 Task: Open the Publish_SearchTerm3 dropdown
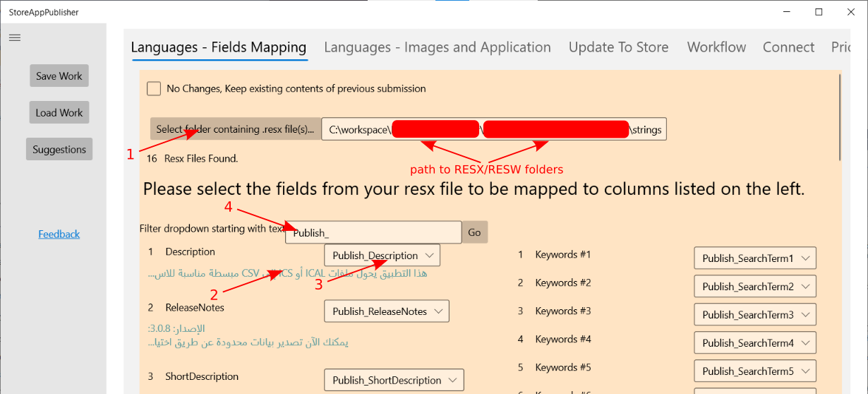click(x=755, y=315)
